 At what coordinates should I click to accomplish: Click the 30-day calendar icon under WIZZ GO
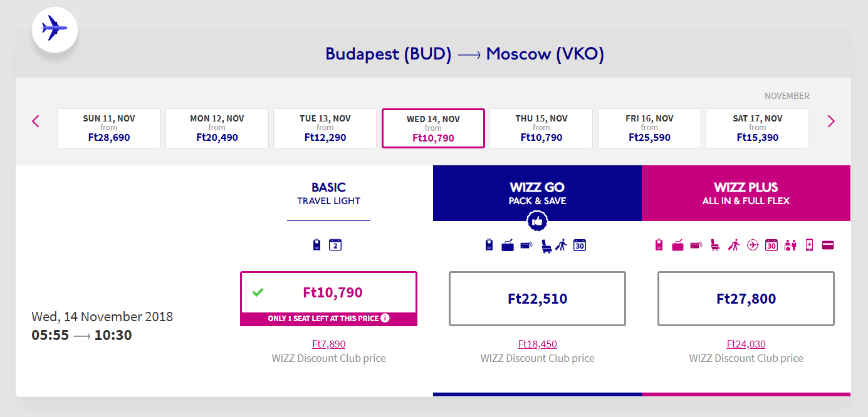(580, 245)
